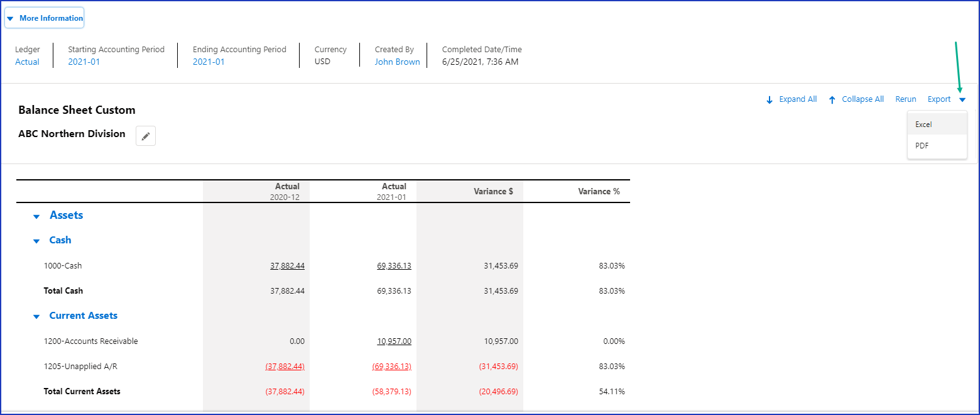Open ending accounting period 2021-01 link
This screenshot has height=415, width=980.
[x=209, y=62]
